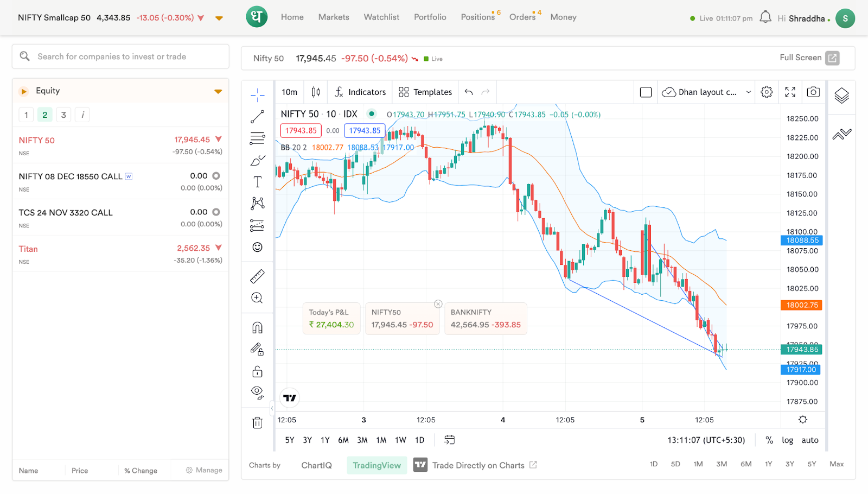The width and height of the screenshot is (868, 494).
Task: Switch to TradingView charts tab
Action: coord(376,465)
